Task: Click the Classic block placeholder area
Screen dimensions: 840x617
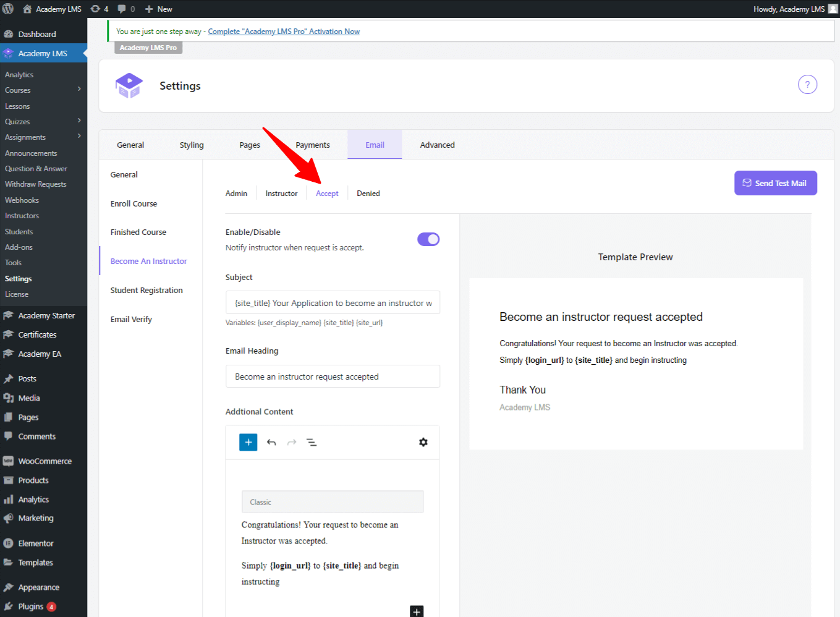Action: (x=333, y=501)
